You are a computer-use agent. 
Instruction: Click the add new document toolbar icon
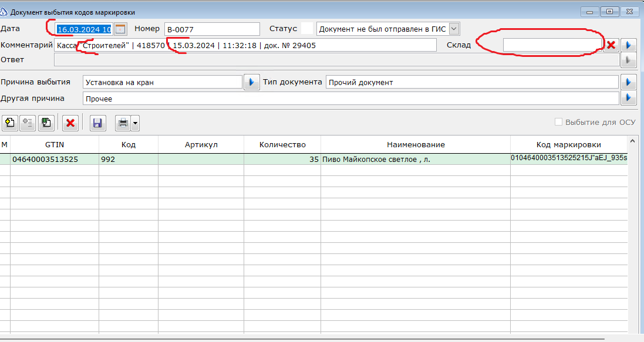click(10, 123)
